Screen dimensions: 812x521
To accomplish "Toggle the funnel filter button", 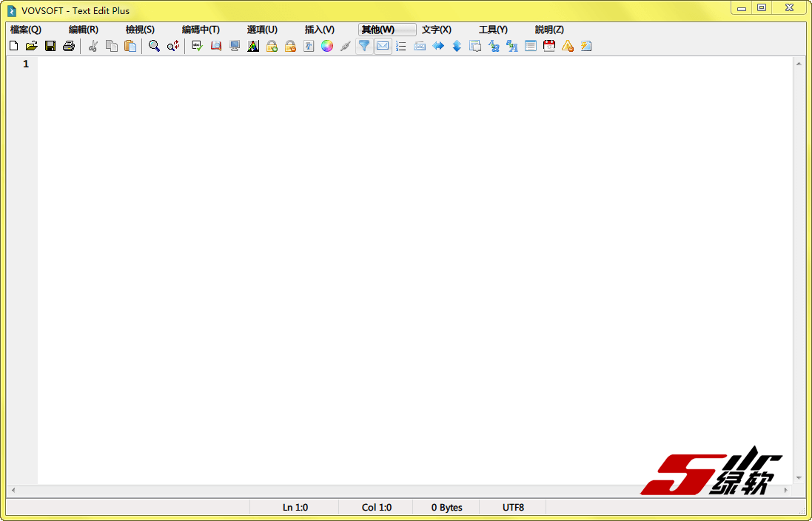I will click(364, 46).
